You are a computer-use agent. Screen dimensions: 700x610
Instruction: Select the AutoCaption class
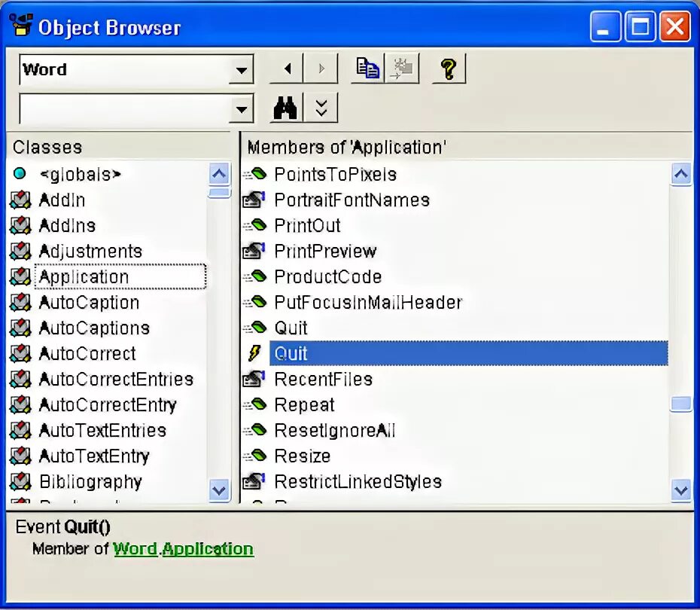90,302
